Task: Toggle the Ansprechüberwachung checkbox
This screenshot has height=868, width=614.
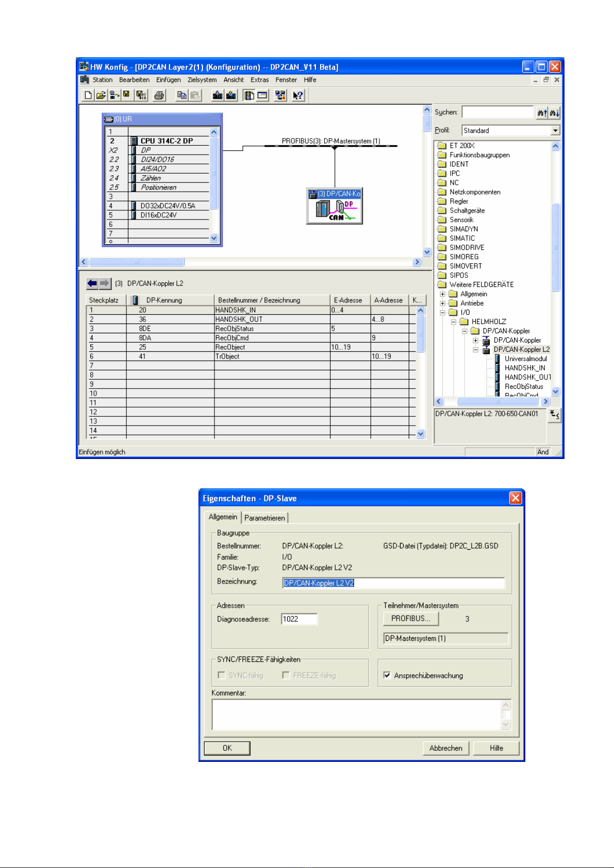Action: coord(387,675)
